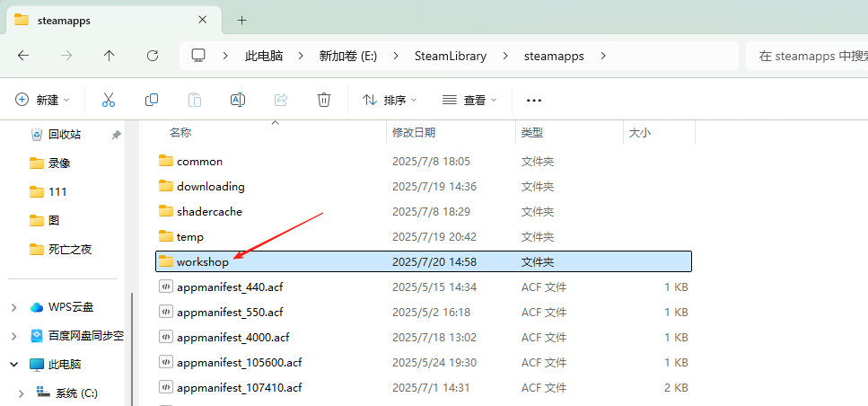Select the downloading folder name
The image size is (868, 406).
[211, 186]
